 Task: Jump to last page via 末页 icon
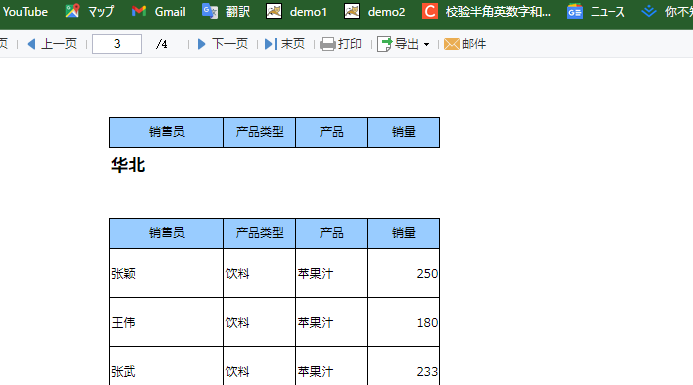coord(270,44)
